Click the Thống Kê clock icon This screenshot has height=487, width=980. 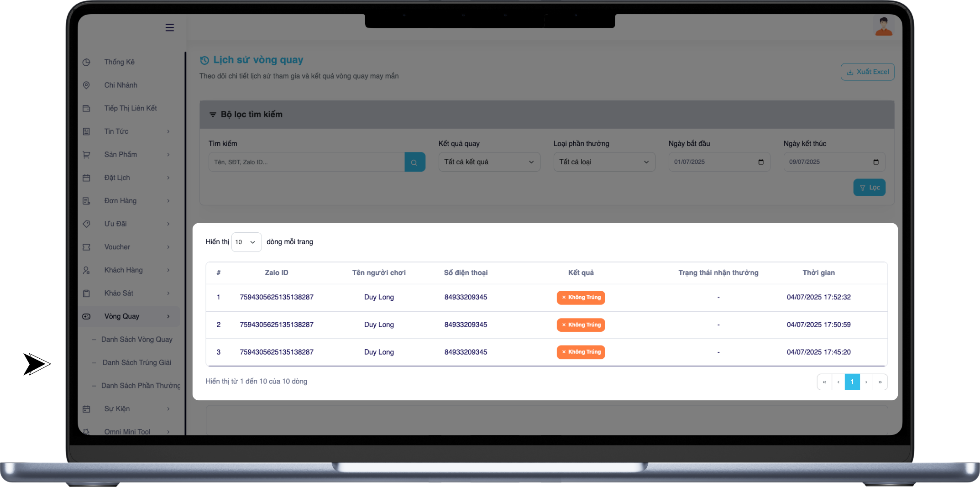pyautogui.click(x=86, y=62)
